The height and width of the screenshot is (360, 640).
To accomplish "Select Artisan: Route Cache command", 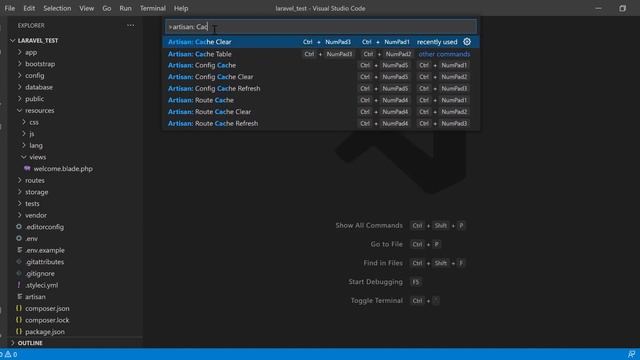I will 321,100.
